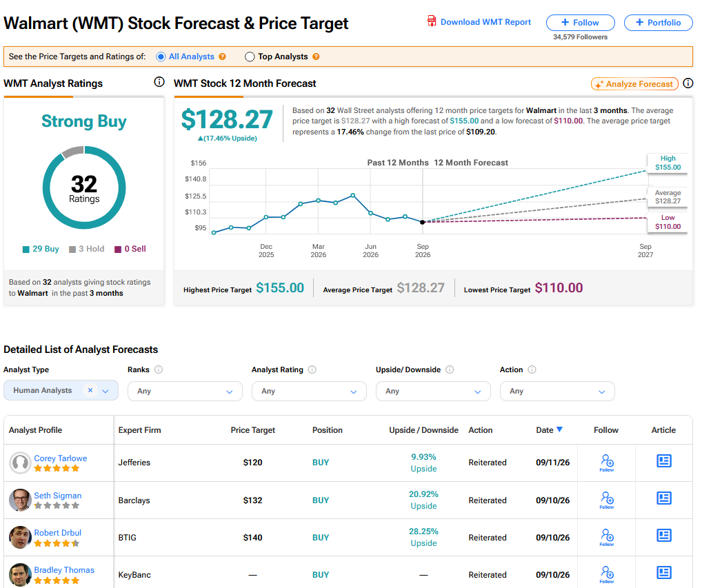Viewport: 702px width, 588px height.
Task: Open the Ranks dropdown
Action: click(x=185, y=391)
